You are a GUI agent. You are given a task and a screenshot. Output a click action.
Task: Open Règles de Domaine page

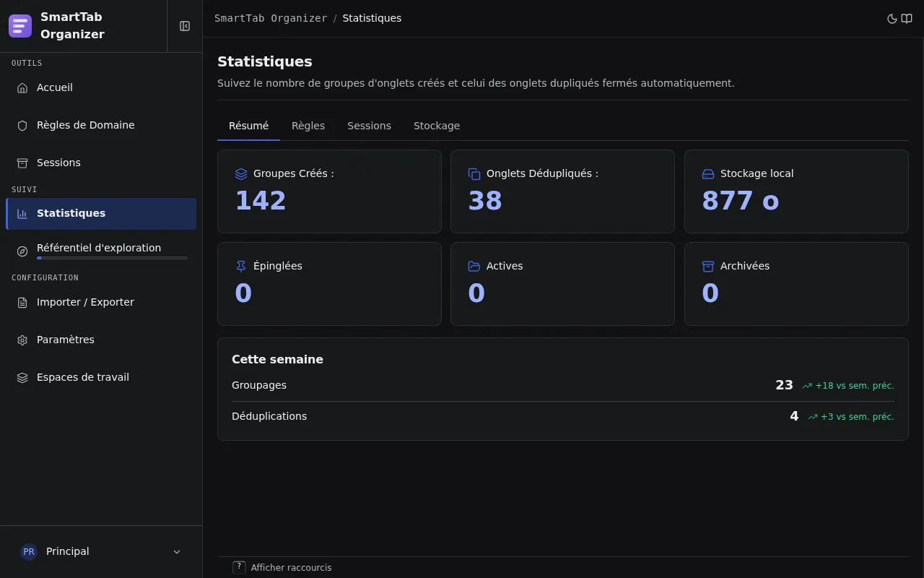pos(101,125)
